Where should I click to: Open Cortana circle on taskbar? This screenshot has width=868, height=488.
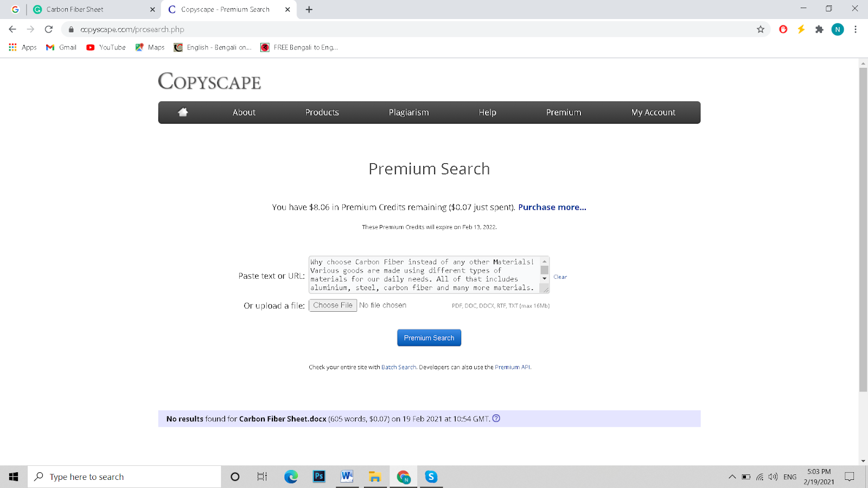pyautogui.click(x=235, y=477)
